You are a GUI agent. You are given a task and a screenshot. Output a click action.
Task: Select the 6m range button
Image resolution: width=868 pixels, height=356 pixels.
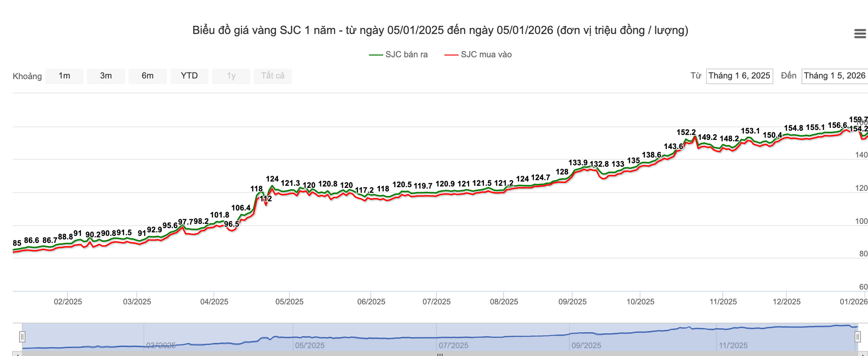(147, 76)
